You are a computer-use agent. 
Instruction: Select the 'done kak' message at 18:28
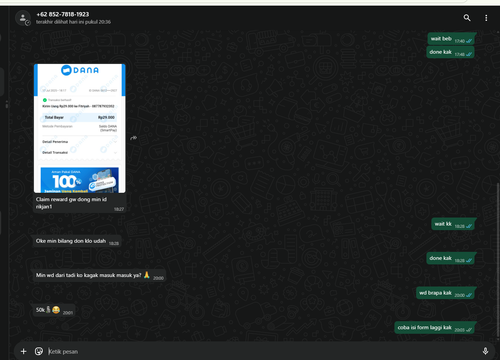pyautogui.click(x=450, y=258)
